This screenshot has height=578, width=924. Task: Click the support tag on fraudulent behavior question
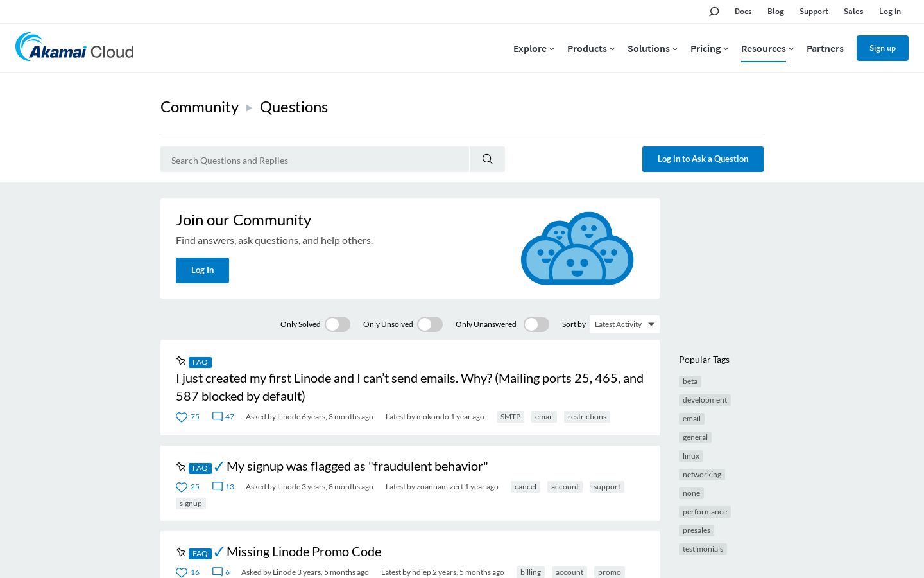click(607, 487)
